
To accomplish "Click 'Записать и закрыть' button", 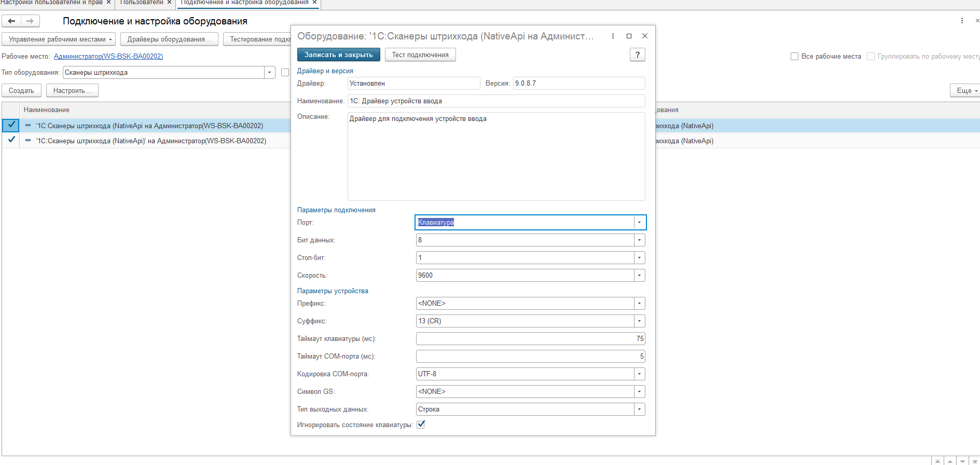I will pos(339,55).
